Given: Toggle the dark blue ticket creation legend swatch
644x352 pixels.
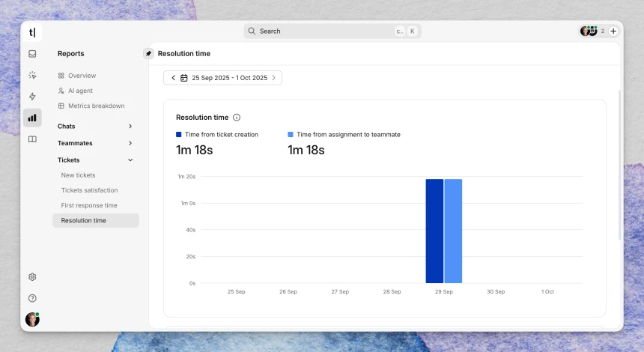Looking at the screenshot, I should click(179, 134).
